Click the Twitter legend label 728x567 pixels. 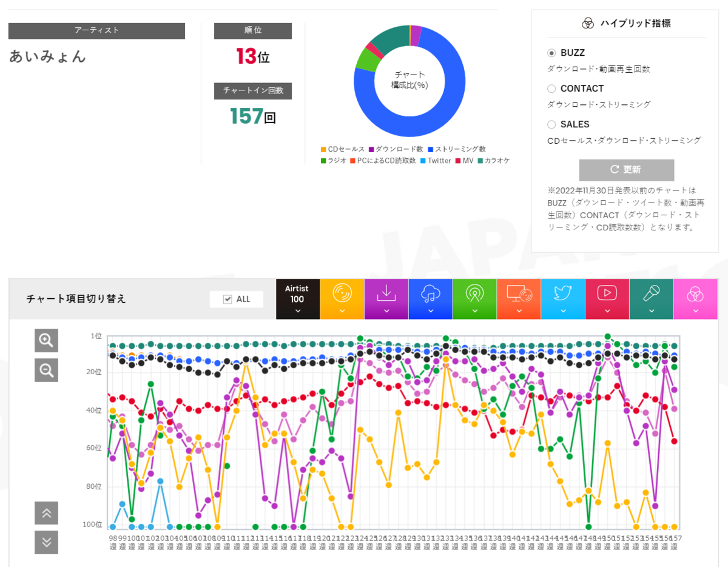(439, 161)
